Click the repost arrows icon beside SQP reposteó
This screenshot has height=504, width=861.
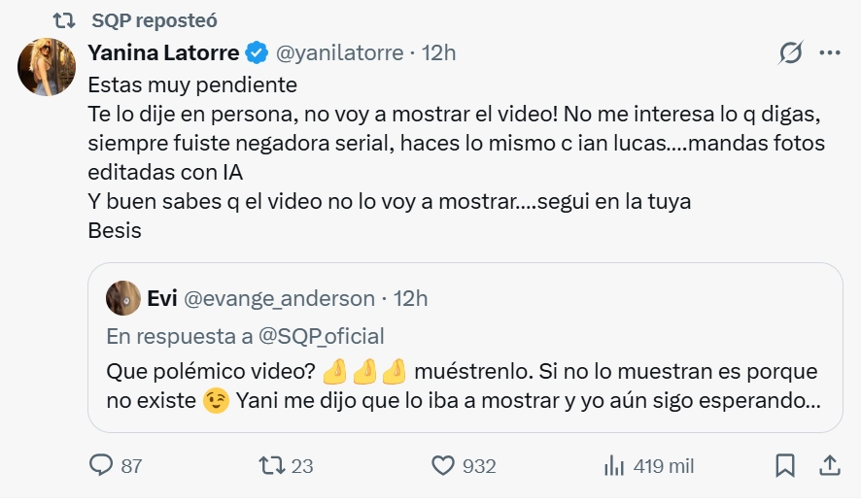click(x=64, y=19)
